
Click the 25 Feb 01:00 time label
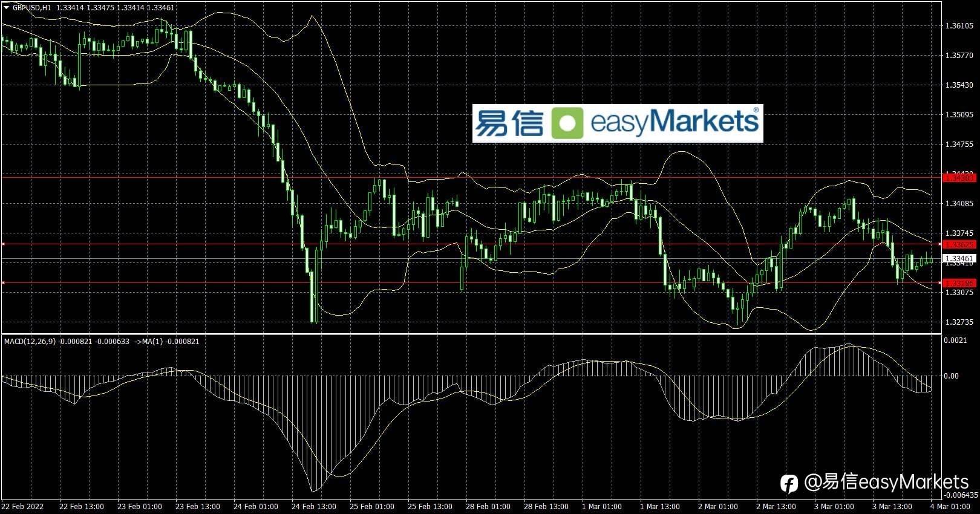coord(371,507)
